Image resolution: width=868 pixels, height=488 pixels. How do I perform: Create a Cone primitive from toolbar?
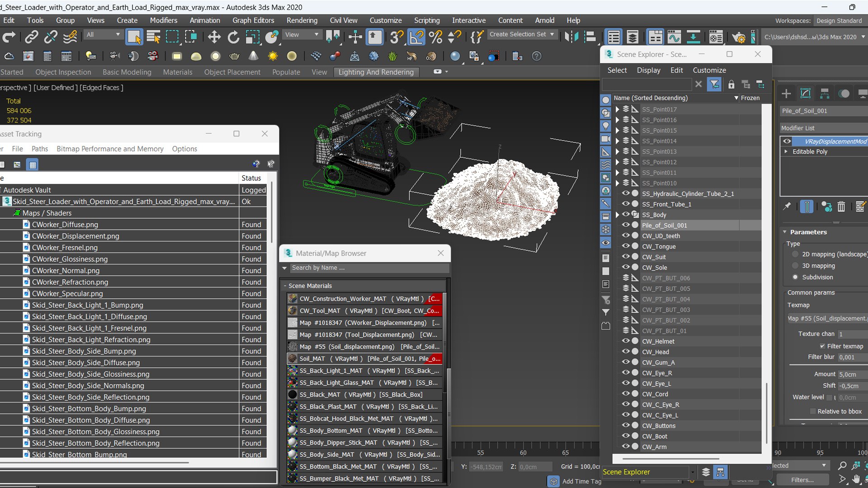(254, 56)
